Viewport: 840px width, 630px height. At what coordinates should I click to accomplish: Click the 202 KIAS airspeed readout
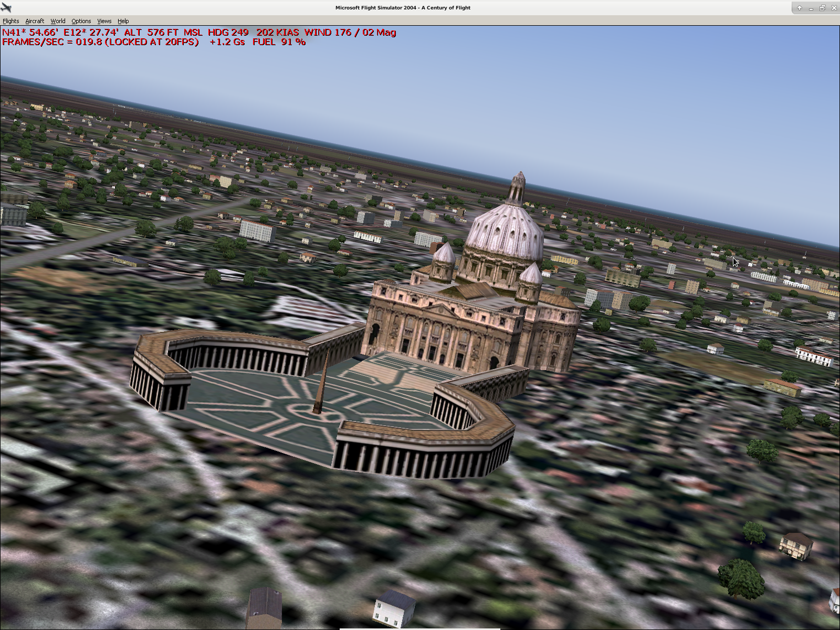pyautogui.click(x=277, y=33)
